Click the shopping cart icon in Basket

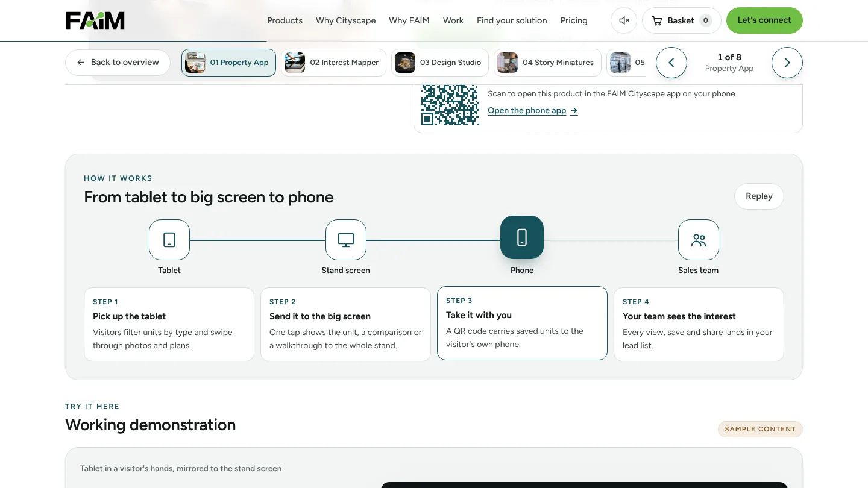click(657, 21)
